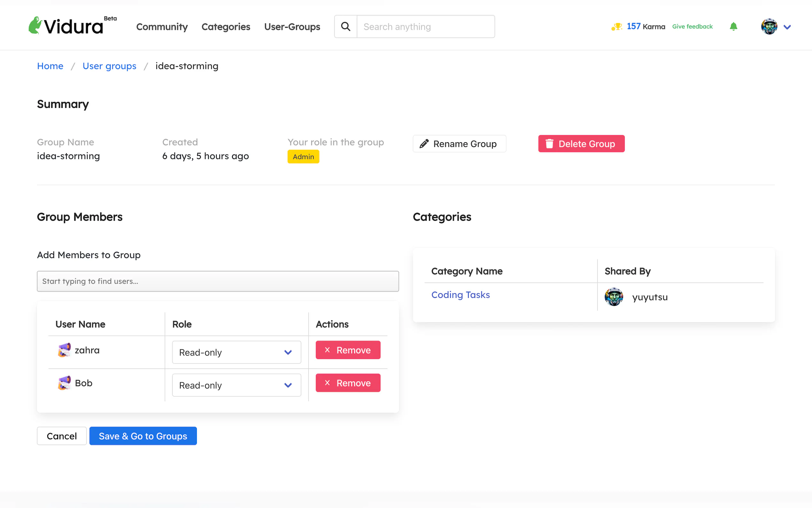Click the profile avatar in header
Image resolution: width=812 pixels, height=508 pixels.
769,27
